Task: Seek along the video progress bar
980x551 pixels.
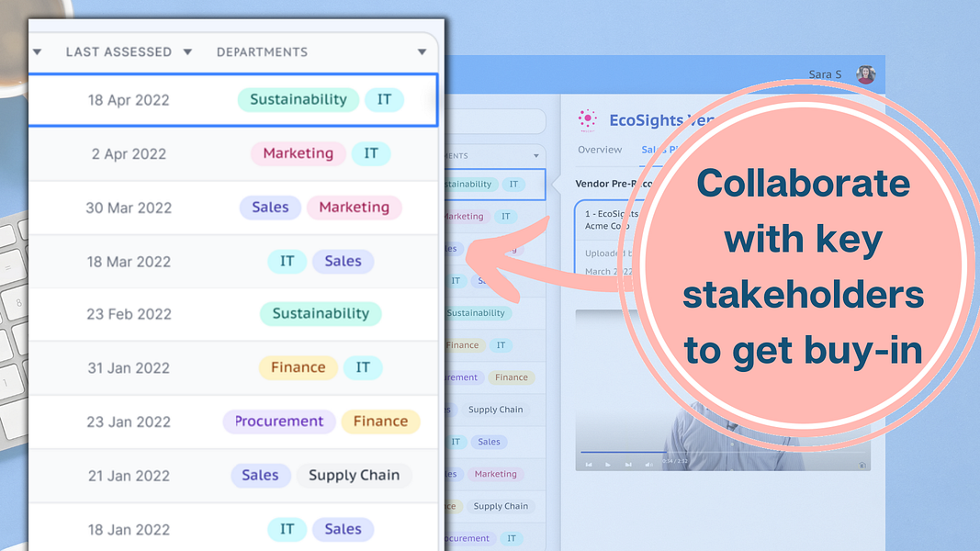Action: click(723, 452)
